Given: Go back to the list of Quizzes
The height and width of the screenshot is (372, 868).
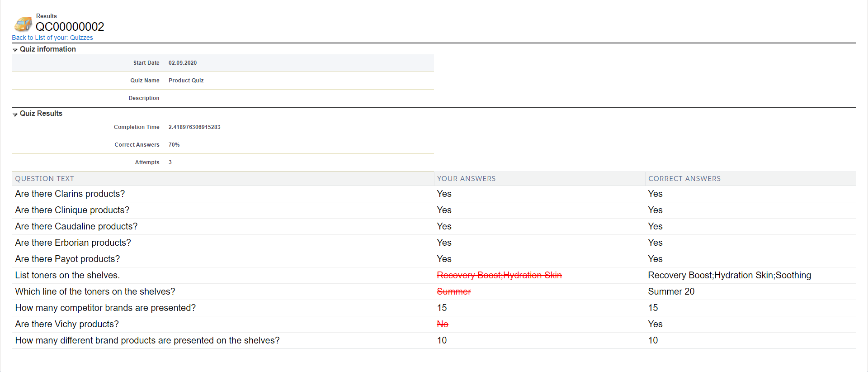Looking at the screenshot, I should pos(52,38).
